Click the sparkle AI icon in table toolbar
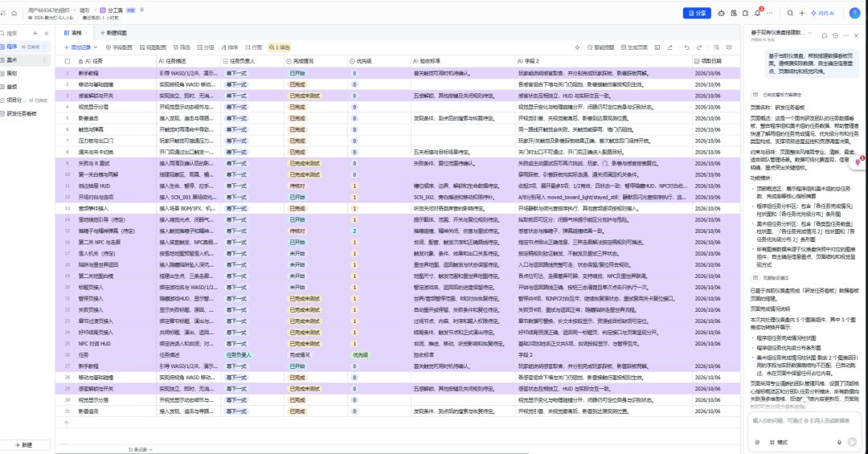Image resolution: width=868 pixels, height=454 pixels. click(577, 47)
